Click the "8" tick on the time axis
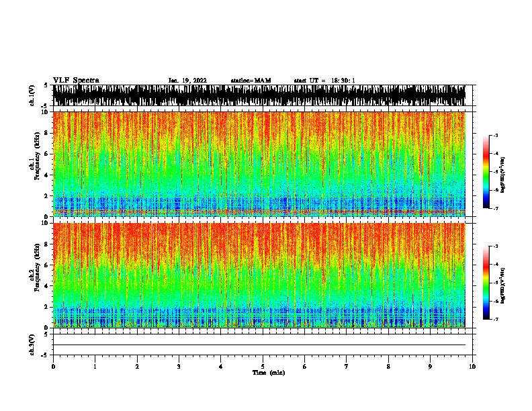This screenshot has height=411, width=532. 388,367
